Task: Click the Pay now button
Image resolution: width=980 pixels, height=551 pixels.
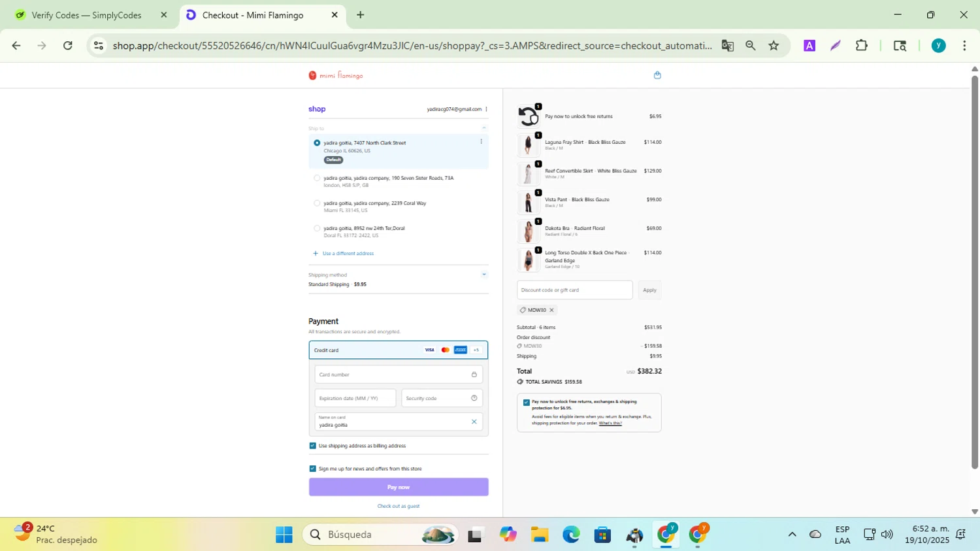Action: [399, 487]
